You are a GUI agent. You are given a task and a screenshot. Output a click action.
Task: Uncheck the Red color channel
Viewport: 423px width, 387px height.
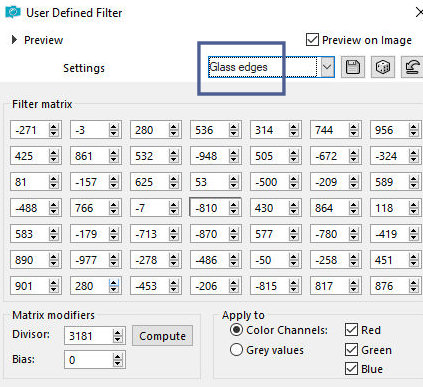click(351, 330)
